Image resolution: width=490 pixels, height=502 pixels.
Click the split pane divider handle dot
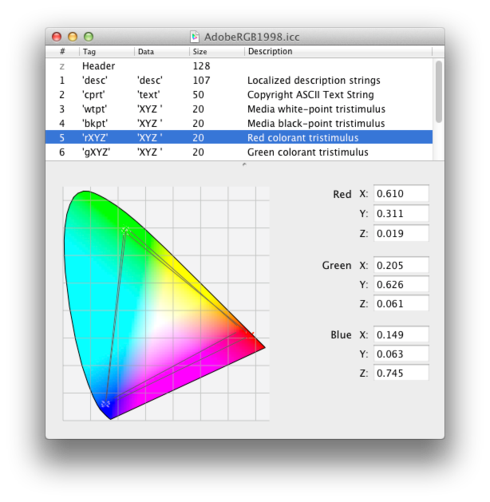[x=244, y=164]
